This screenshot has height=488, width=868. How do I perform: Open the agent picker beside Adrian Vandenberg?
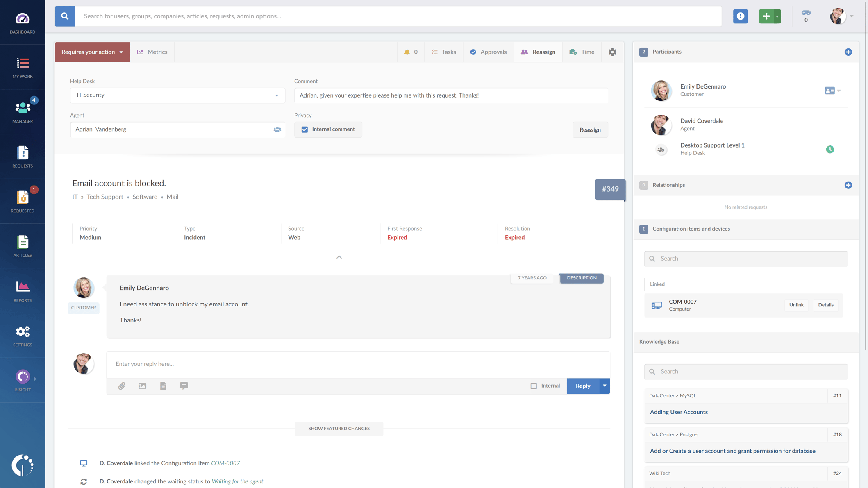(277, 129)
